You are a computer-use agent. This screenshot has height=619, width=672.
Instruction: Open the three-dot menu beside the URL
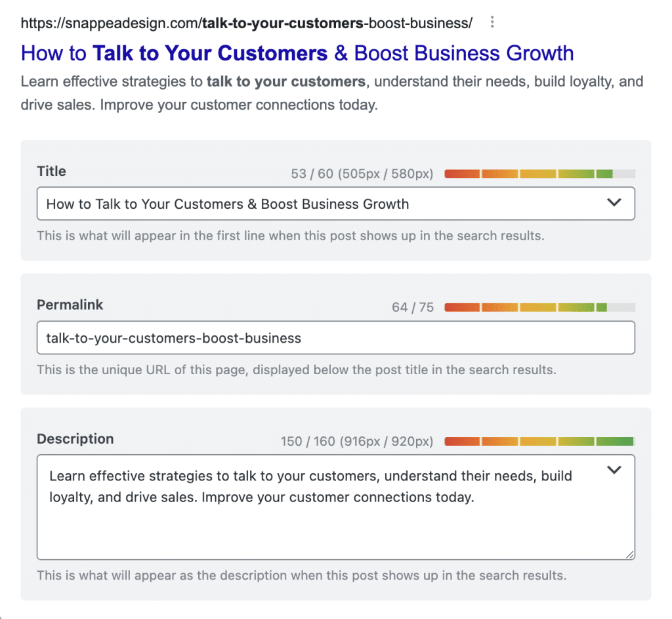[x=492, y=22]
